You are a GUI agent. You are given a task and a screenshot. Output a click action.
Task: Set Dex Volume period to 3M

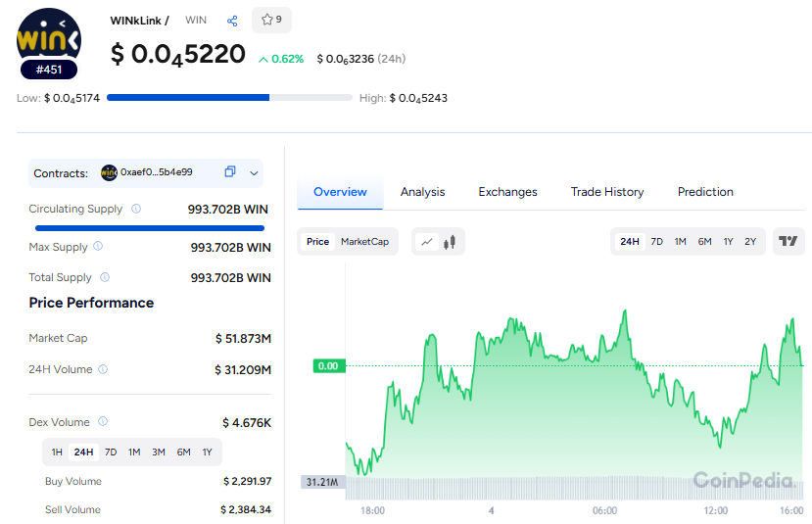(x=159, y=453)
